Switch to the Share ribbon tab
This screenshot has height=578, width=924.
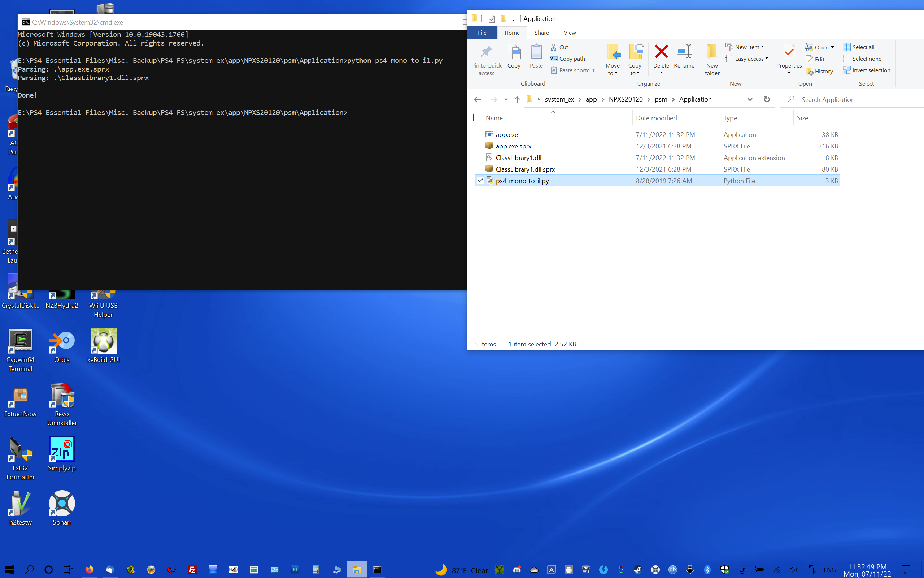click(x=541, y=33)
